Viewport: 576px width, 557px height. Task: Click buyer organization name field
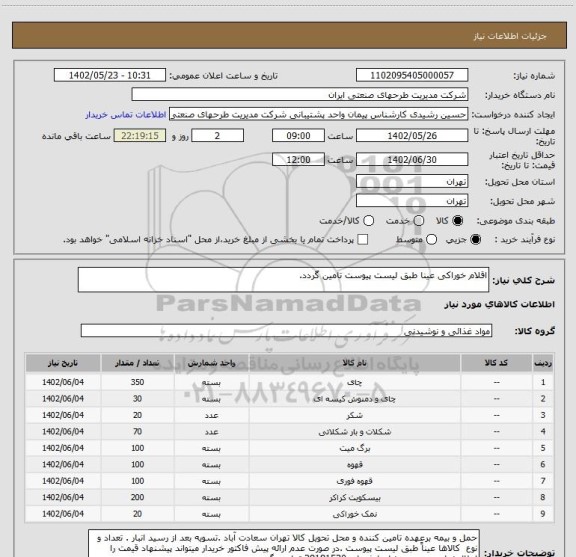coord(300,95)
